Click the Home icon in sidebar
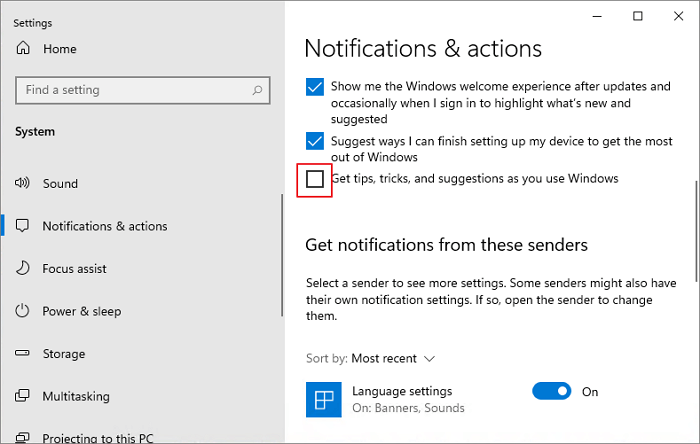The width and height of the screenshot is (700, 444). click(23, 49)
